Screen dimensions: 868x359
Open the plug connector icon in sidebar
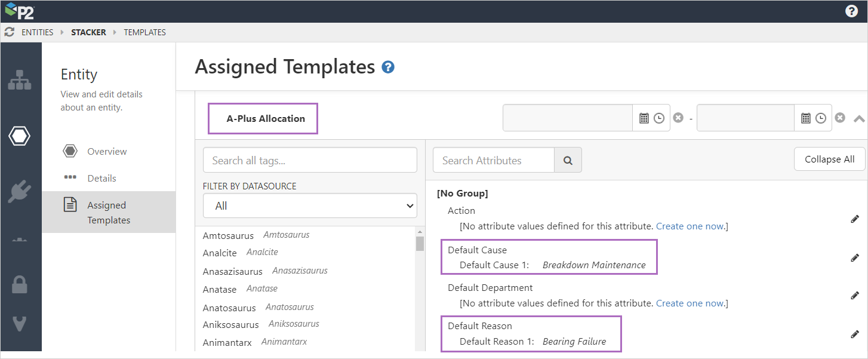click(20, 192)
